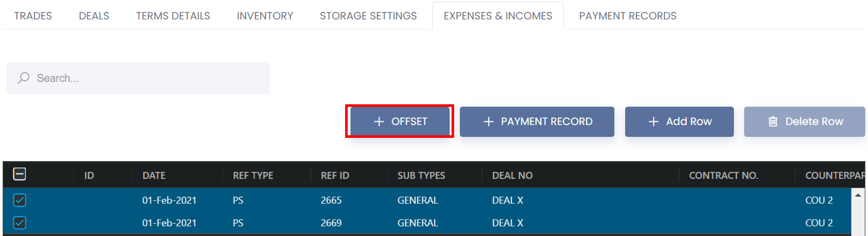
Task: Open the INVENTORY tab
Action: pyautogui.click(x=265, y=16)
